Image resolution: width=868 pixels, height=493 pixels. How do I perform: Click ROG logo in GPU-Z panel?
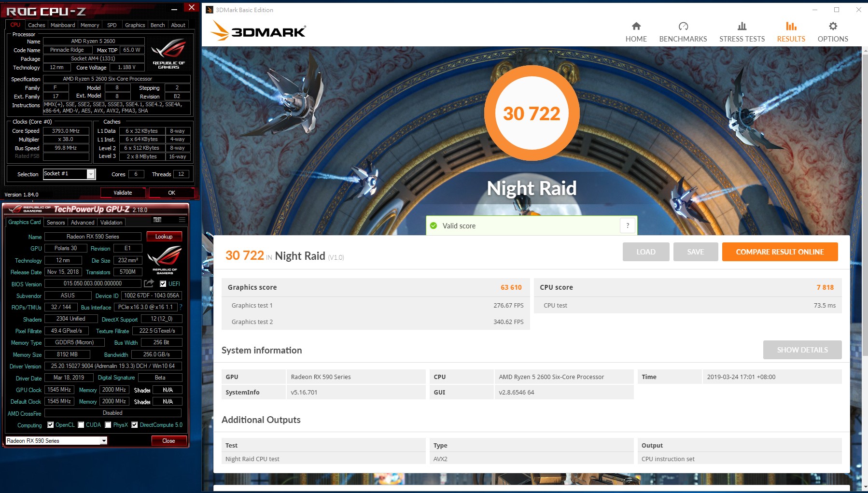tap(165, 259)
